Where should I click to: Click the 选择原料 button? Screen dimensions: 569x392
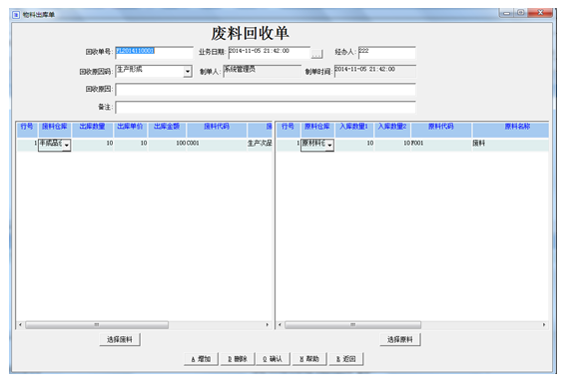pos(400,339)
